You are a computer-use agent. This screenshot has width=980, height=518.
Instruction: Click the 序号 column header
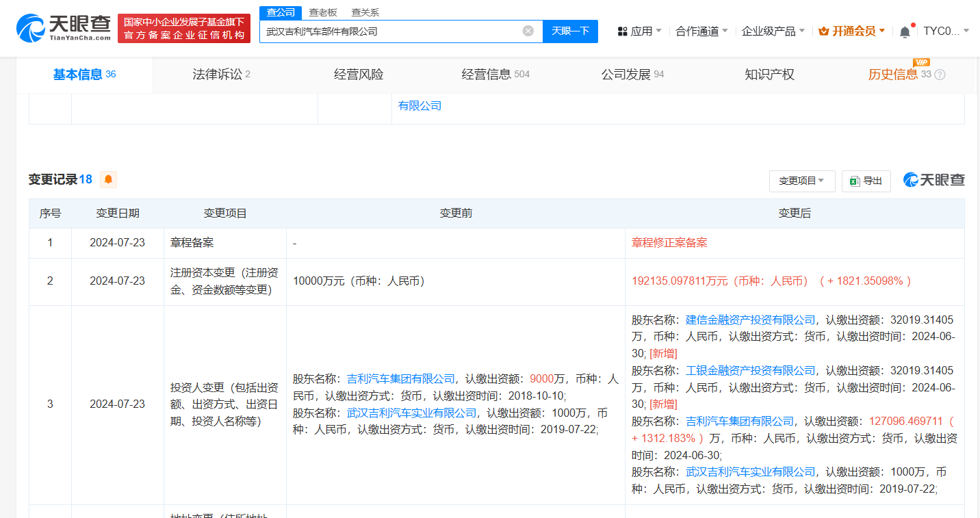pos(50,213)
